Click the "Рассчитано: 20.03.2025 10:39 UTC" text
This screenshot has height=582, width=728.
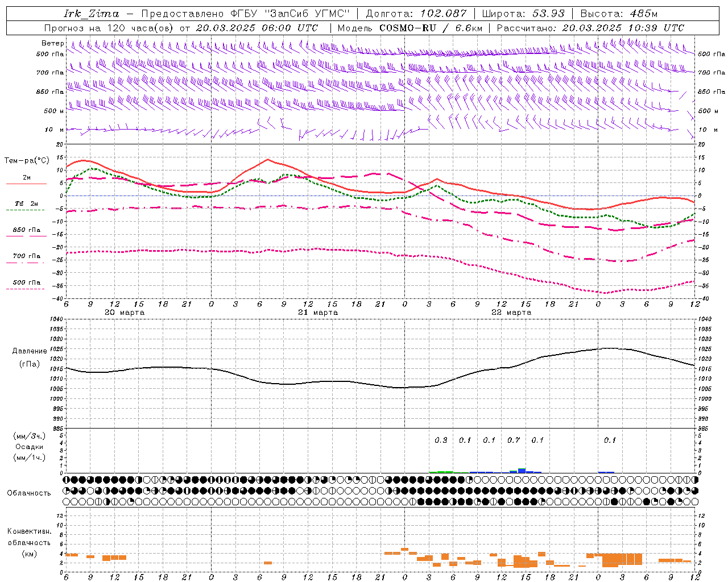tap(590, 28)
